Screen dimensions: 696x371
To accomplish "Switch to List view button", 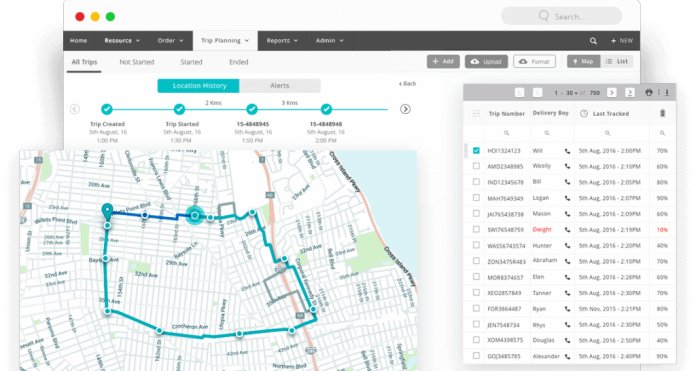I will tap(617, 61).
